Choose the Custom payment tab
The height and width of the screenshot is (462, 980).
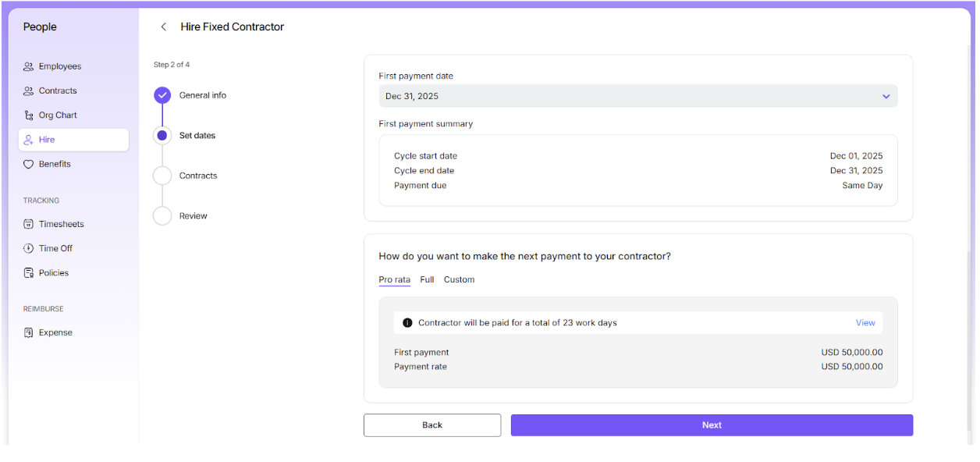459,280
